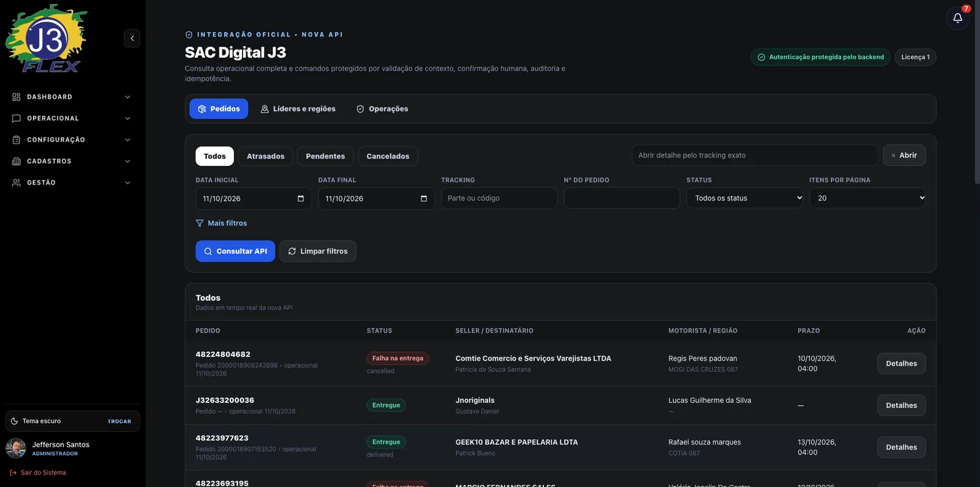Click the Configuração clipboard icon

click(x=17, y=140)
